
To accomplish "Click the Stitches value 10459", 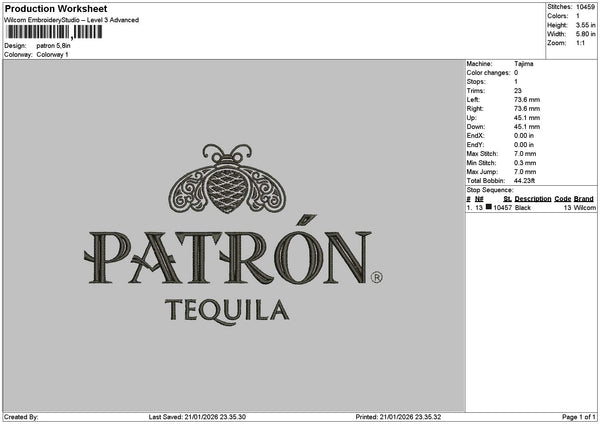I will point(585,7).
